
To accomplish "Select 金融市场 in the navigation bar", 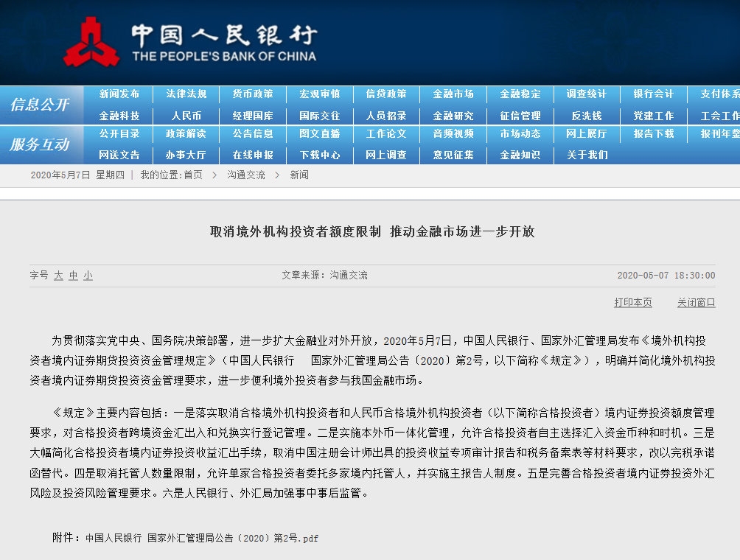I will (453, 94).
